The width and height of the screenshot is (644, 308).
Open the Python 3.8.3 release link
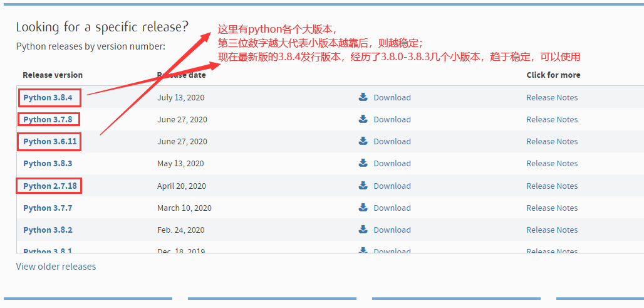(x=48, y=164)
